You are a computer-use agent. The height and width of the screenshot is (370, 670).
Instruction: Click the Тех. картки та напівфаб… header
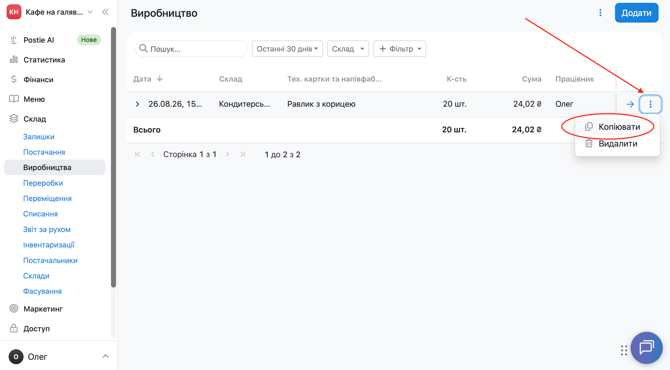[x=334, y=79]
